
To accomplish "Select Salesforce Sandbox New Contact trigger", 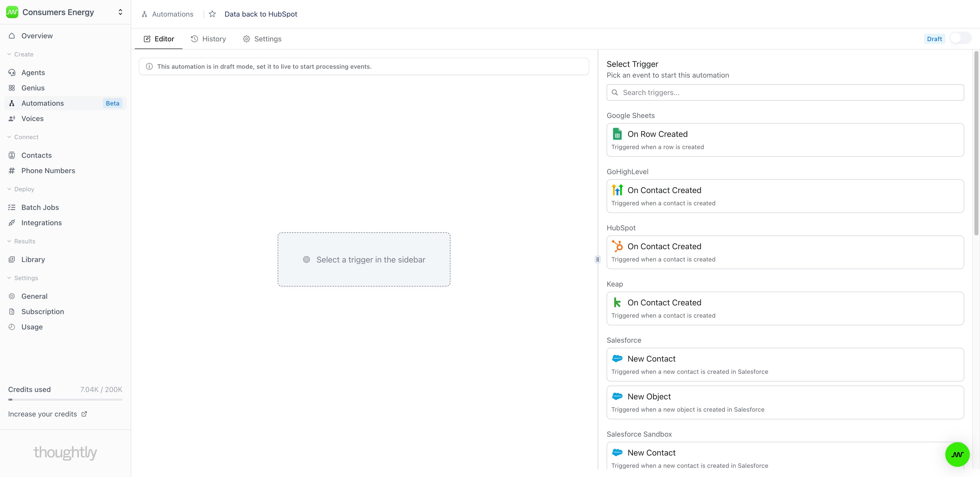I will pos(785,456).
